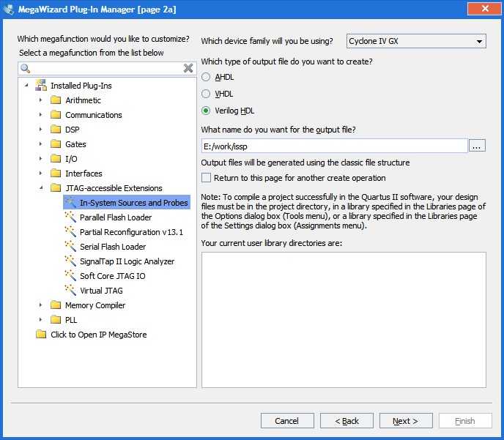504x440 pixels.
Task: Click the wand icon beside Partial Reconfiguration v13.1
Action: point(70,232)
